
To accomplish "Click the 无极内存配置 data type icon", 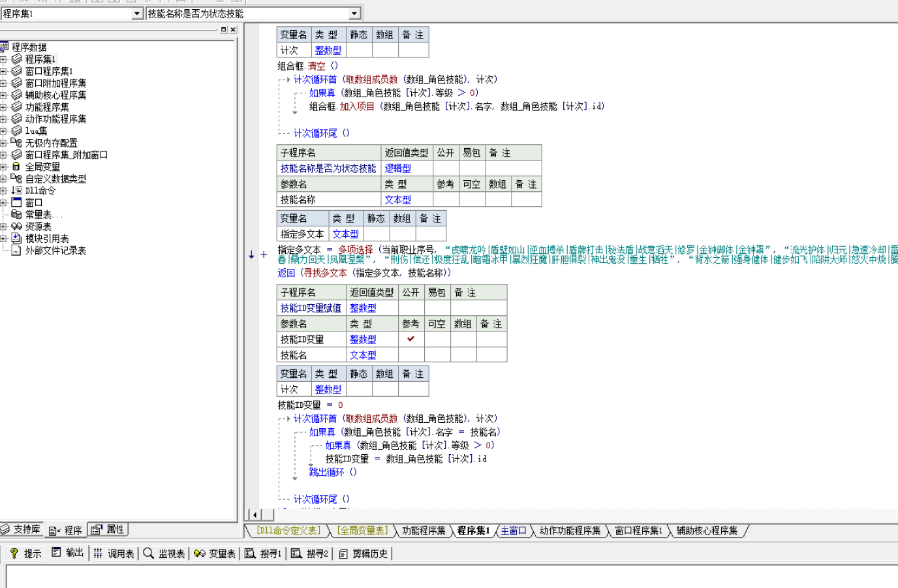I will [17, 143].
